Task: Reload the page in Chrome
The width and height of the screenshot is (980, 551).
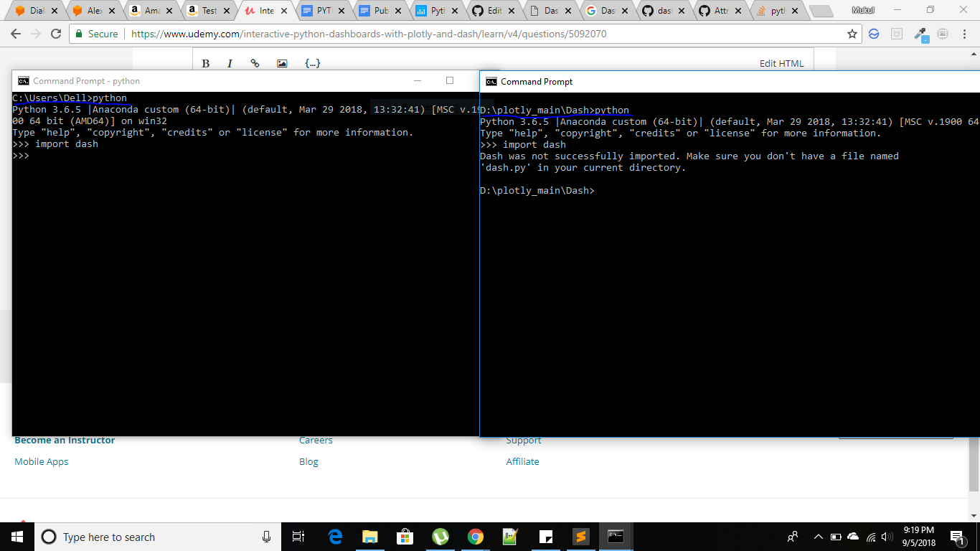Action: tap(56, 34)
